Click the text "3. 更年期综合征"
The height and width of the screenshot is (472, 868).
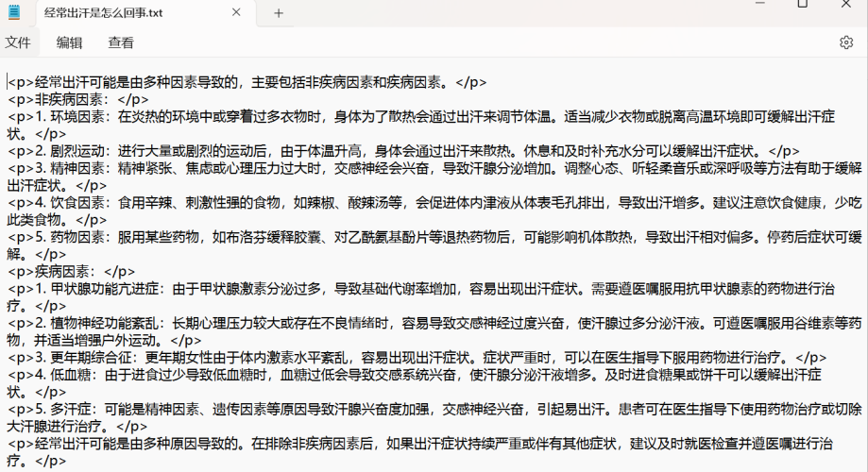pyautogui.click(x=84, y=358)
